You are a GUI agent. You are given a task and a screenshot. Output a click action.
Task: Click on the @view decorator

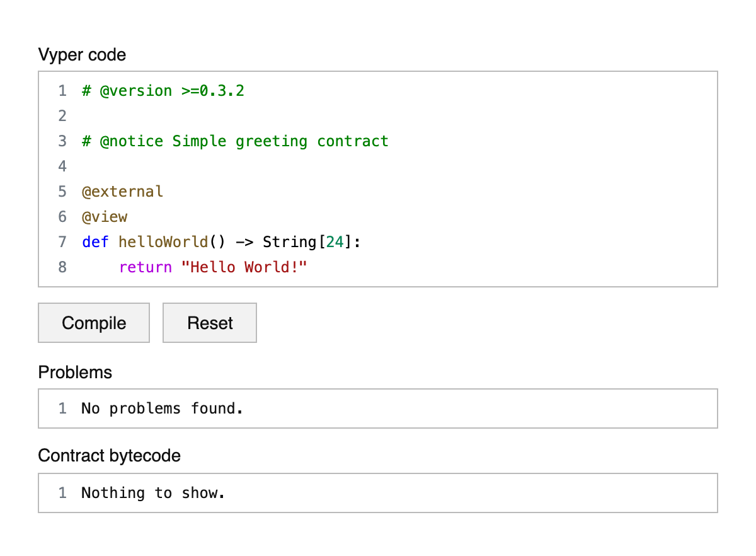(105, 217)
